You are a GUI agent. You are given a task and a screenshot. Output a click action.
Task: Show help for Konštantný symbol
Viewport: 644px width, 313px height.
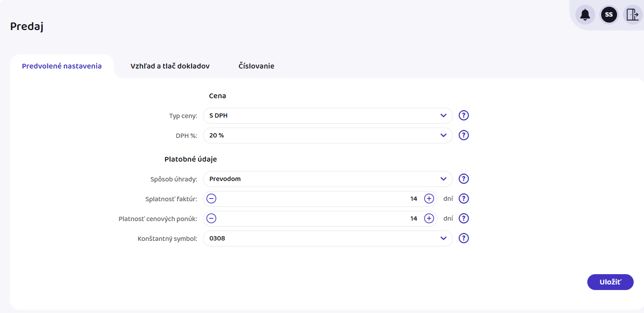[x=464, y=238]
